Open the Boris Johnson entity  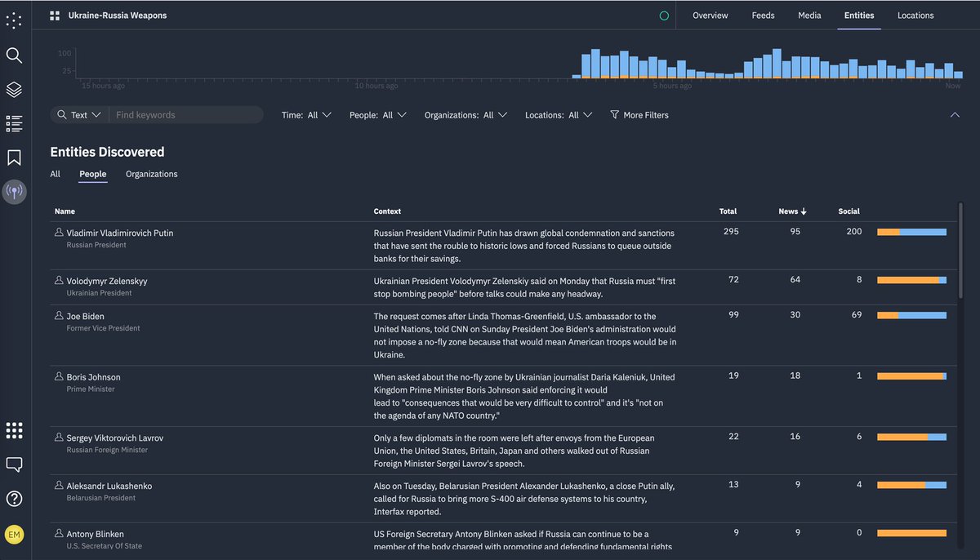pos(93,377)
